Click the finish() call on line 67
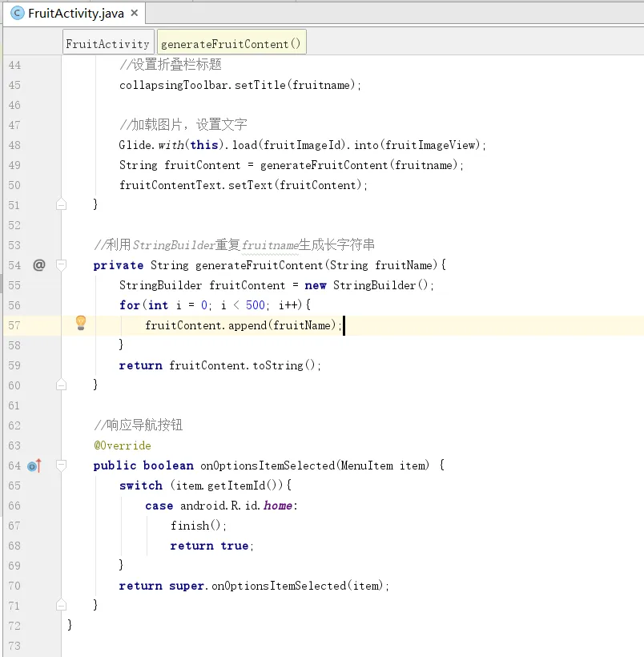644x657 pixels. click(199, 526)
